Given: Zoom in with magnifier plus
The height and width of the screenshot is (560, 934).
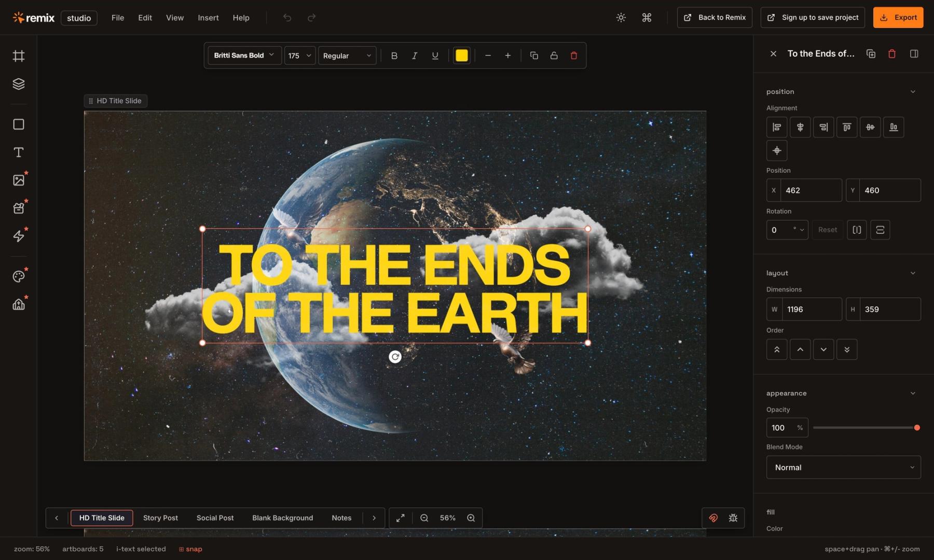Looking at the screenshot, I should (471, 518).
